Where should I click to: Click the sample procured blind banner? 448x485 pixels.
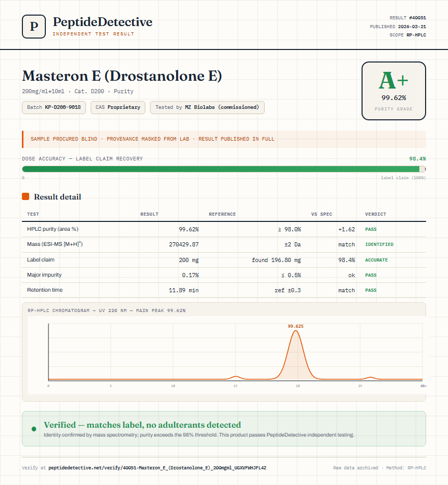click(x=223, y=139)
